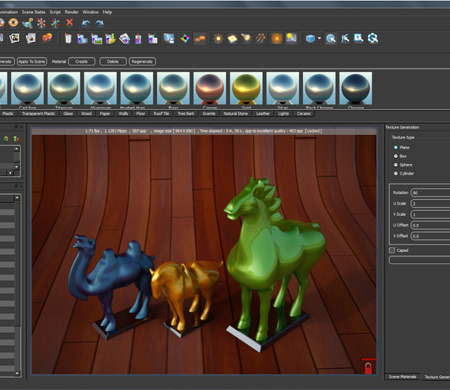Select the Titanium material sphere
450x390 pixels.
point(64,88)
